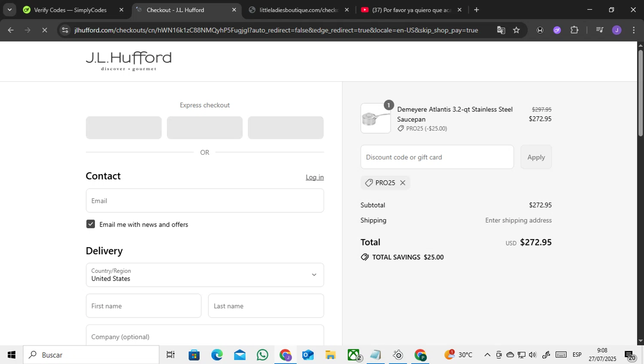Click the saucepan product thumbnail
Screen dimensions: 644x364
(376, 118)
